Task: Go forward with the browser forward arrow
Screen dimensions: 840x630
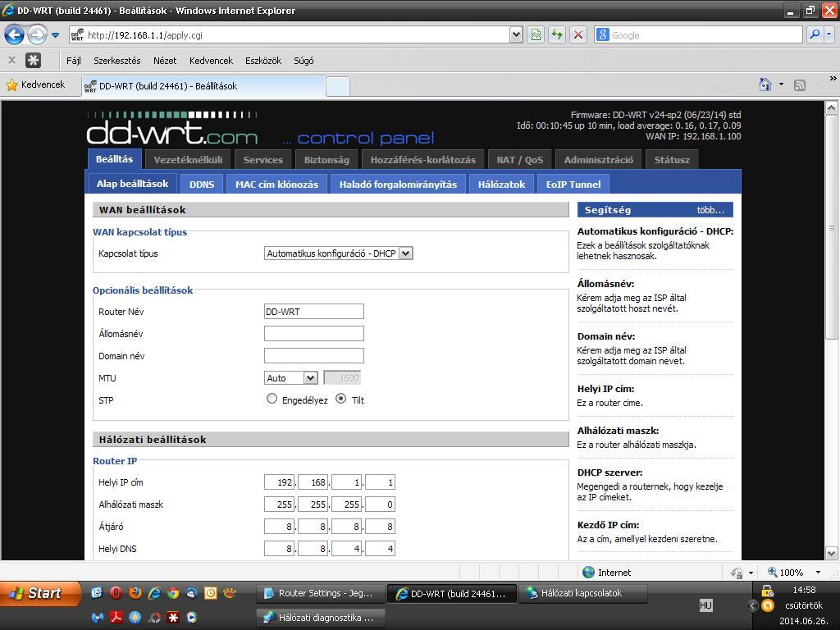Action: click(x=37, y=35)
